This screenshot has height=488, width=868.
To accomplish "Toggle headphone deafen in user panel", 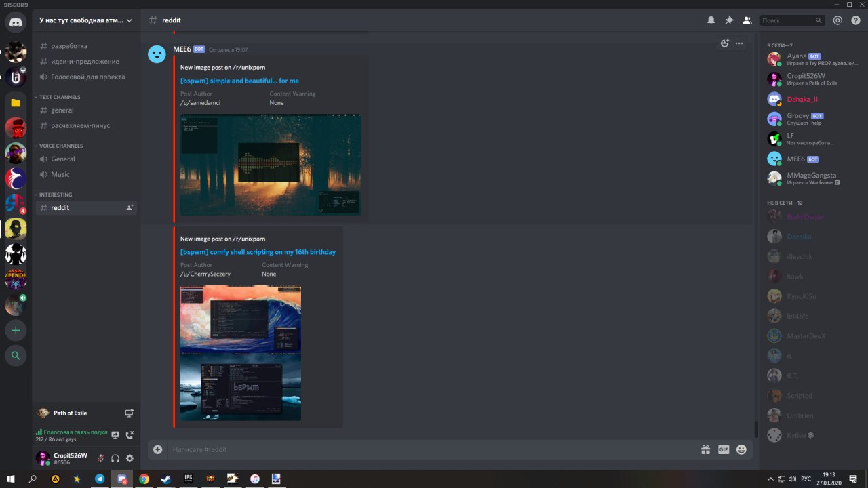I will [x=115, y=458].
